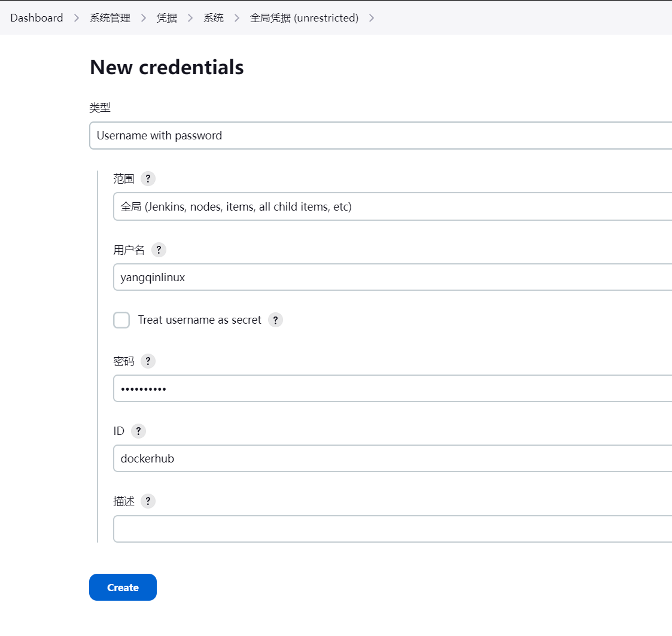The width and height of the screenshot is (672, 636).
Task: Go to the Dashboard breadcrumb
Action: tap(37, 18)
